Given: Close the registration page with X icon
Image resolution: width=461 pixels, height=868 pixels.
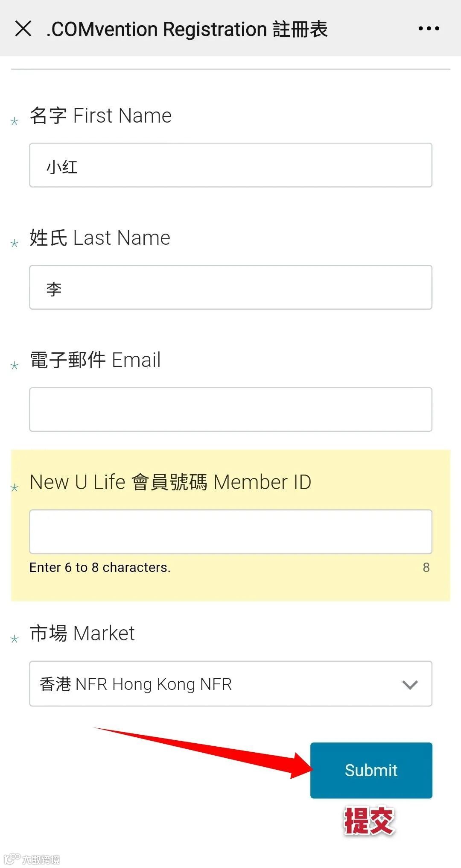Looking at the screenshot, I should [23, 29].
